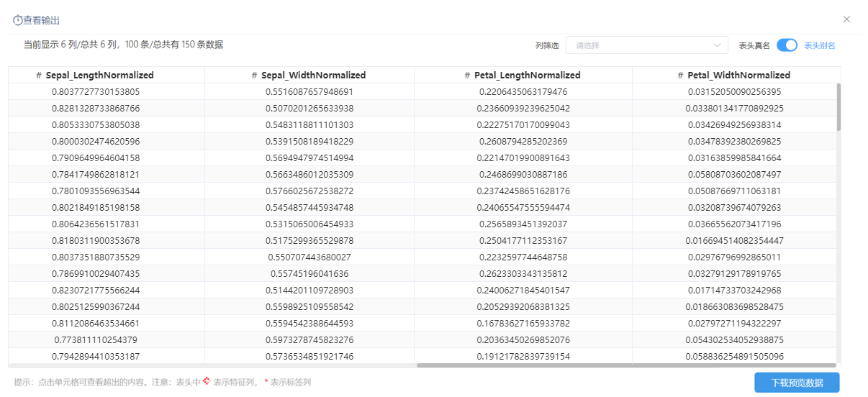Toggle the 表头真名 / 表头别名 switch
868x397 pixels.
click(787, 45)
